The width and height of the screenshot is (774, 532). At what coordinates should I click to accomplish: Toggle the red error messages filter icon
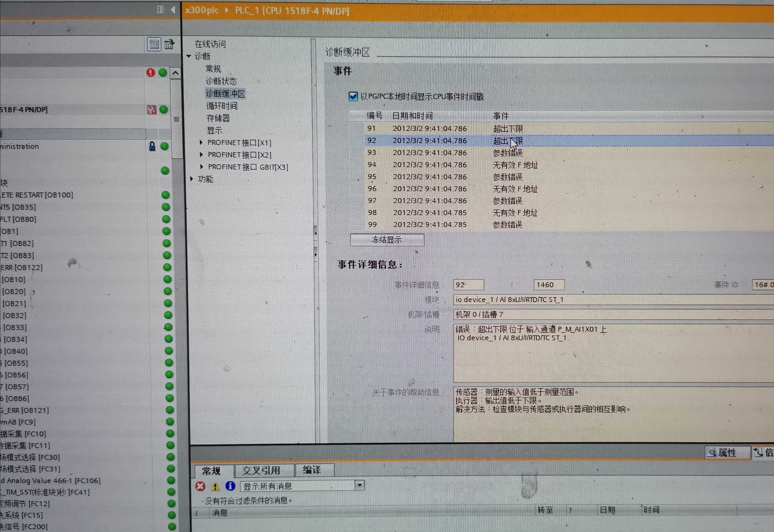tap(200, 486)
